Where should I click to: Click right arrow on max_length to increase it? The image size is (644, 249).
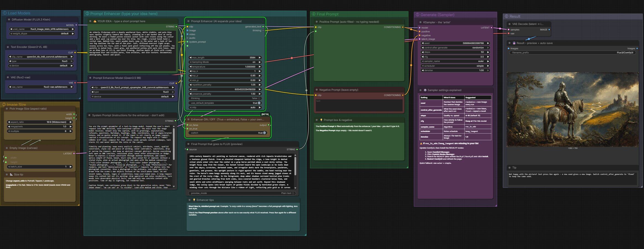tap(260, 58)
